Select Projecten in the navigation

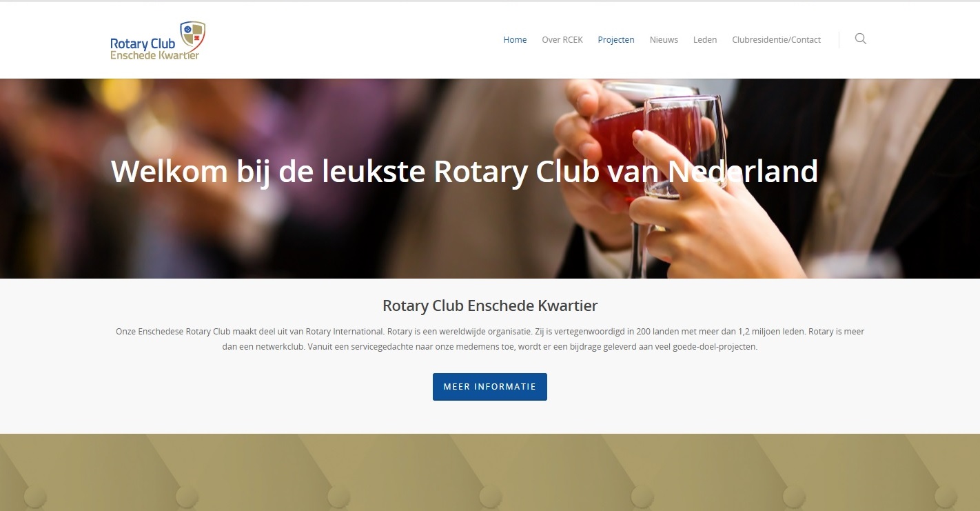616,40
